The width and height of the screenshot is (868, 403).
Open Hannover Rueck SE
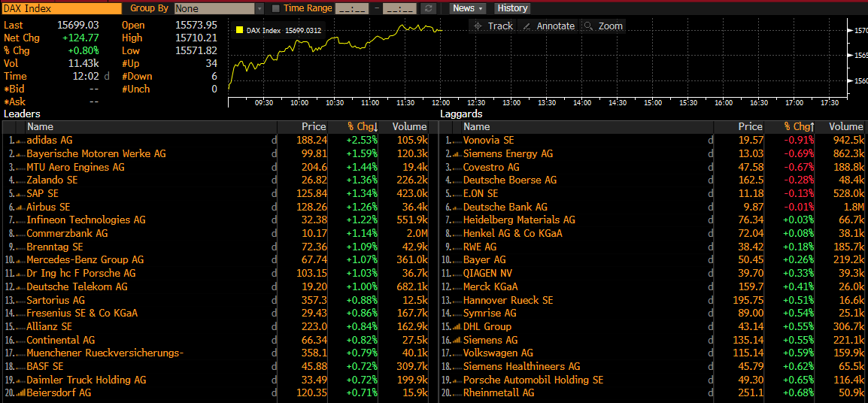tap(508, 300)
